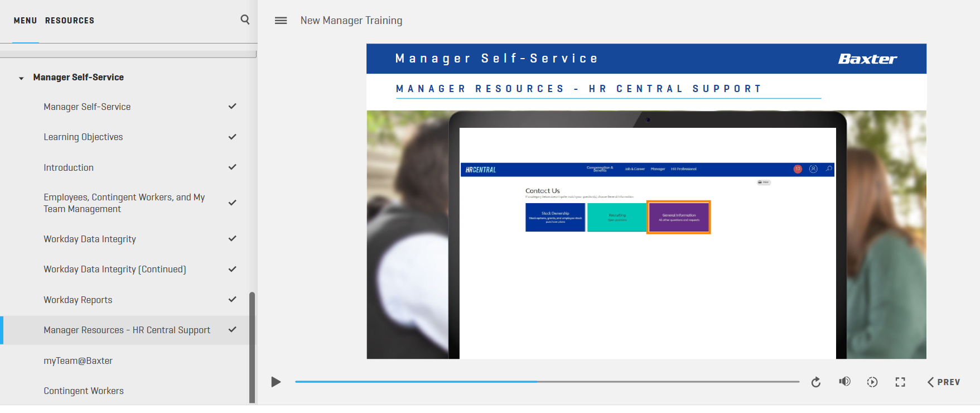Open the Manager Self-Service lesson row
This screenshot has height=413, width=980.
pyautogui.click(x=128, y=107)
